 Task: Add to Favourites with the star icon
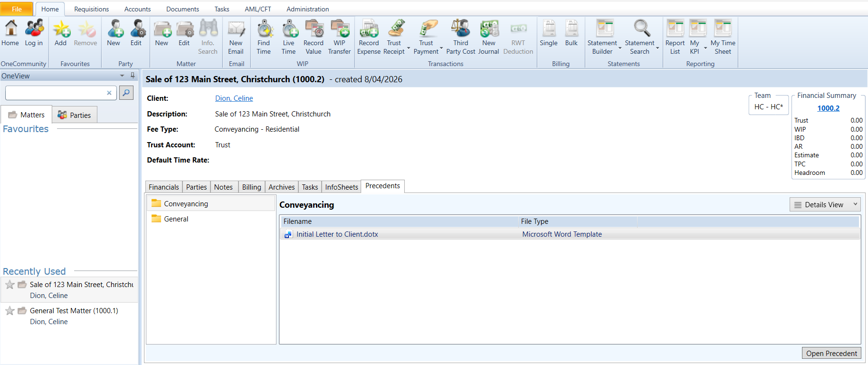tap(61, 33)
